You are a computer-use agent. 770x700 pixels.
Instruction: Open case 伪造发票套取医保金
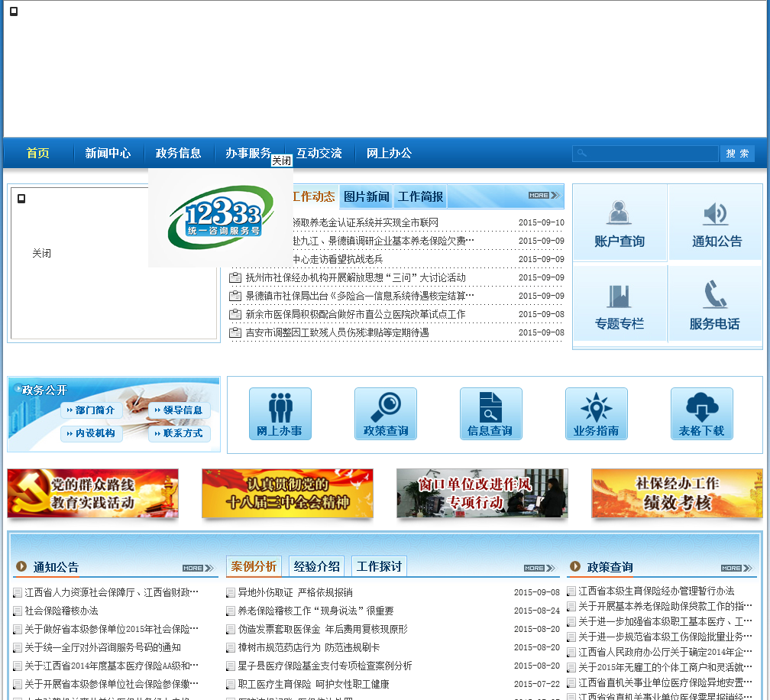(322, 629)
